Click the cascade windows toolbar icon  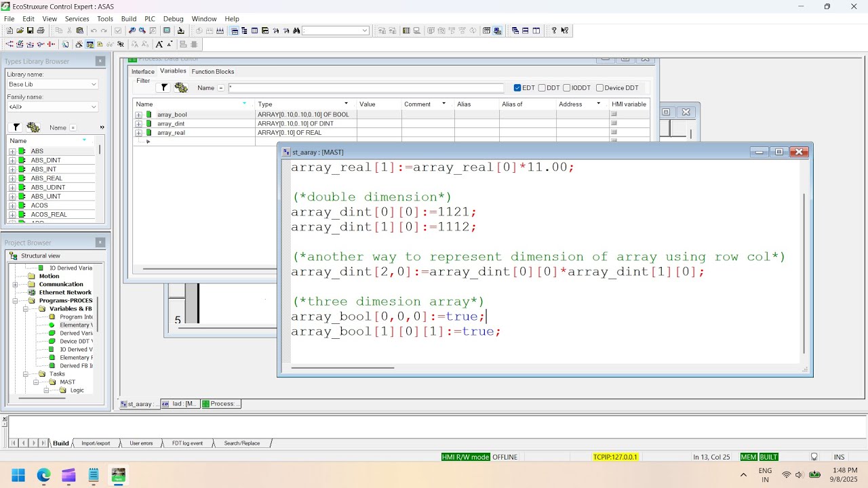tap(515, 30)
